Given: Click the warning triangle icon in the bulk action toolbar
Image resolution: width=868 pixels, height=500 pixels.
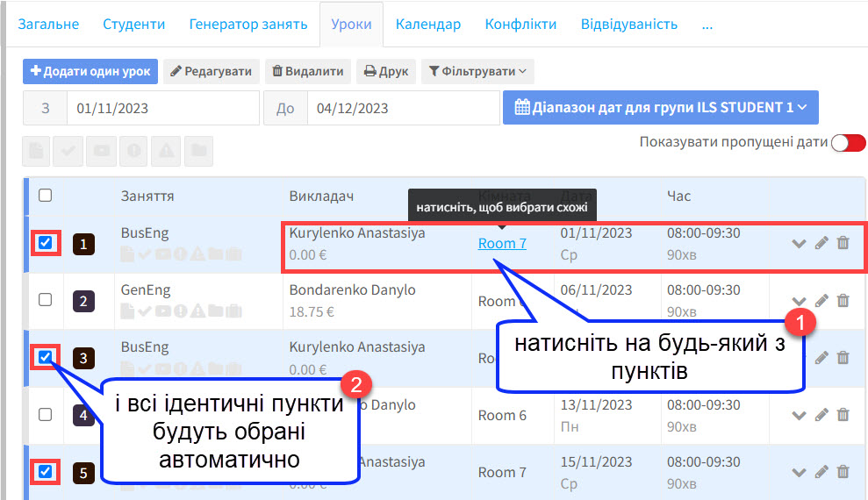Looking at the screenshot, I should [167, 151].
